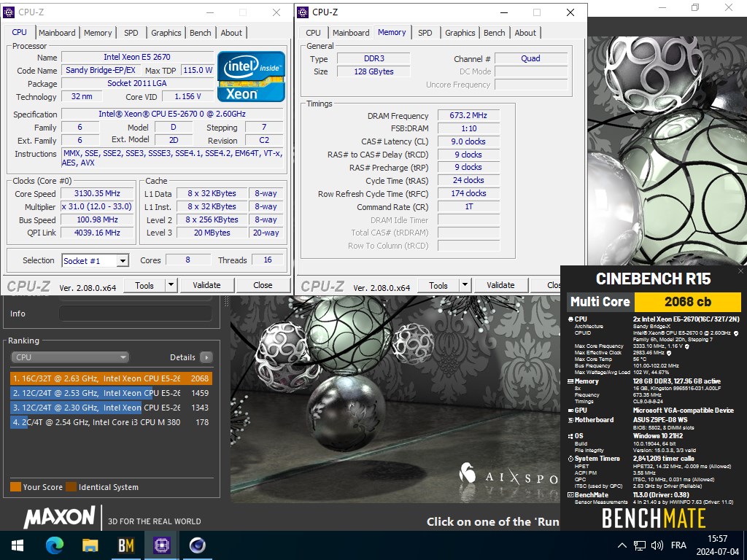Click the Intel Xeon E5 2670 name field
This screenshot has width=747, height=560.
pyautogui.click(x=137, y=57)
